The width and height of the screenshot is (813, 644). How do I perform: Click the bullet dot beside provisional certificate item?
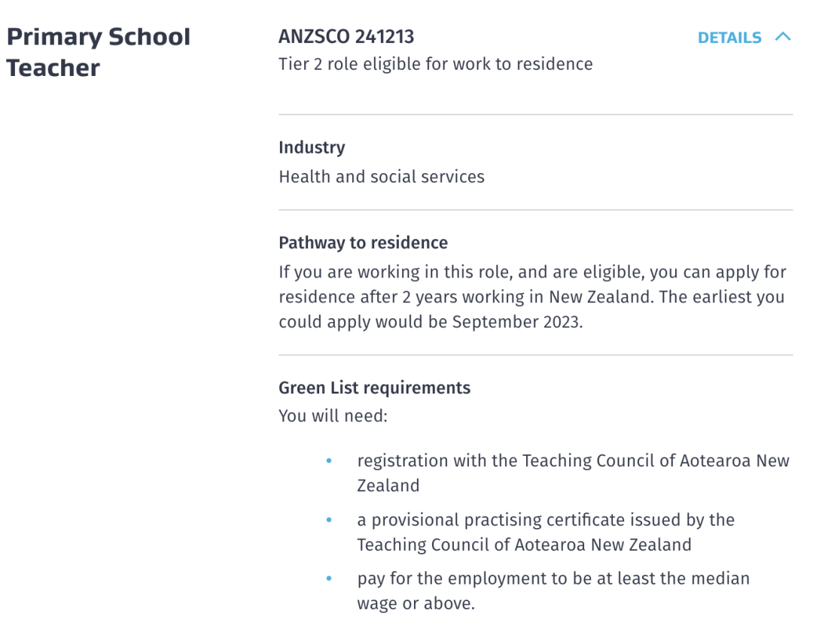click(329, 520)
